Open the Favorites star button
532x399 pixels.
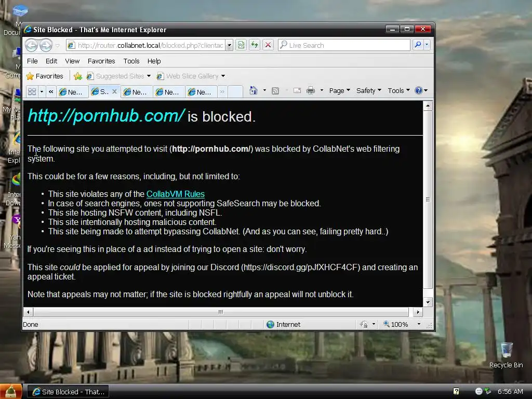(x=45, y=76)
